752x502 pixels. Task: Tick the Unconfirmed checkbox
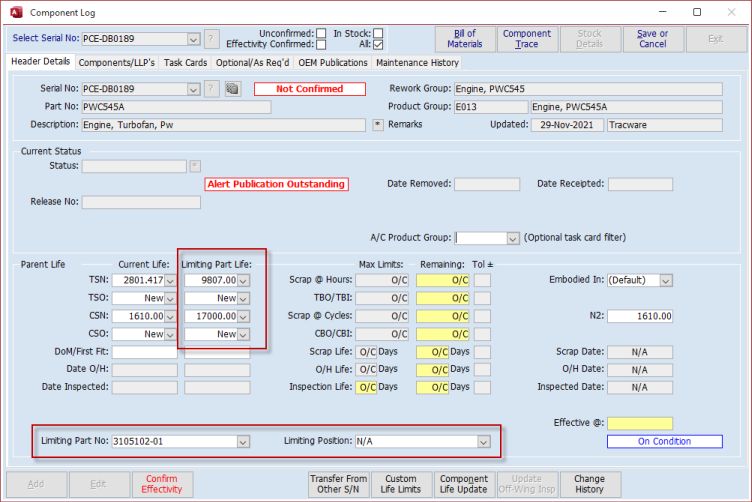tap(321, 33)
